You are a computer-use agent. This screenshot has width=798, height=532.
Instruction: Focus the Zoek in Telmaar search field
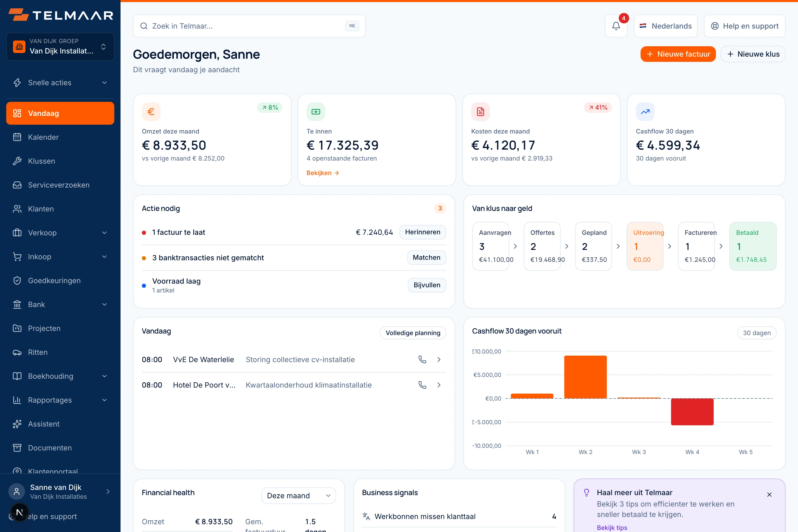249,26
